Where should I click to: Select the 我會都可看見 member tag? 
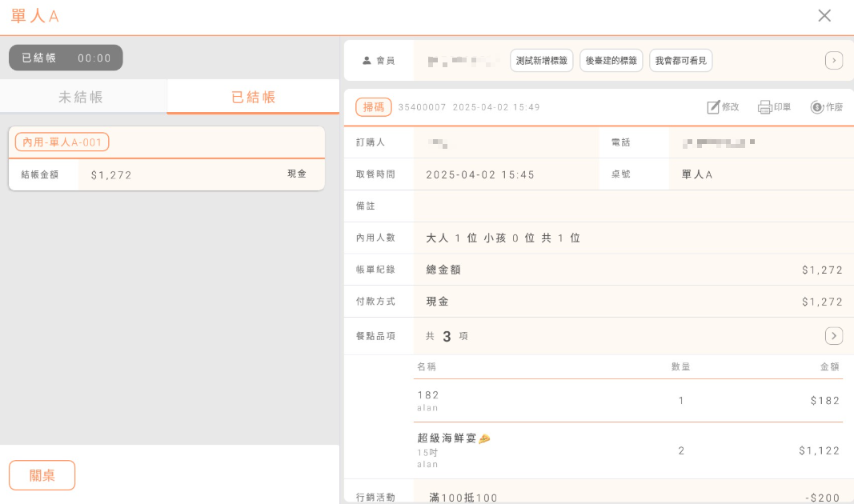tap(680, 61)
